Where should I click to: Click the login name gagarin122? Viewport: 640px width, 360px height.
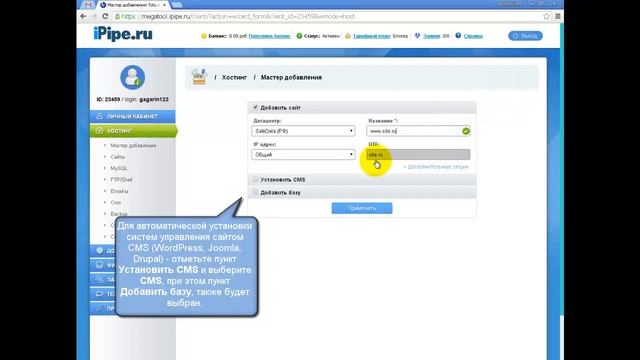(x=154, y=99)
